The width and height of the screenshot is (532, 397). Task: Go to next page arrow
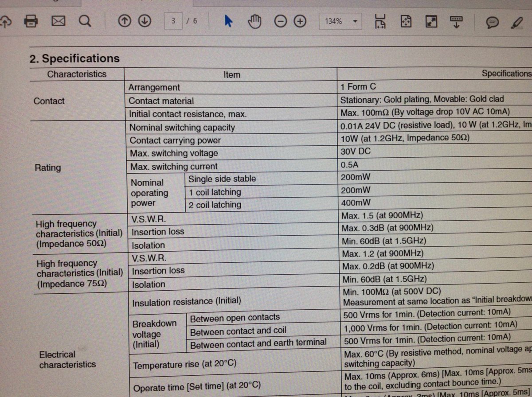(x=145, y=21)
